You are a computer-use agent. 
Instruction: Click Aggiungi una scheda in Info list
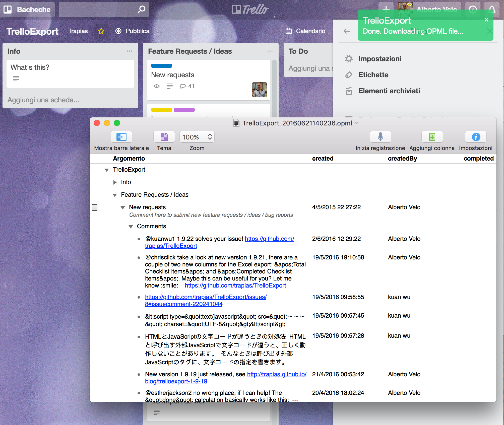(x=43, y=100)
